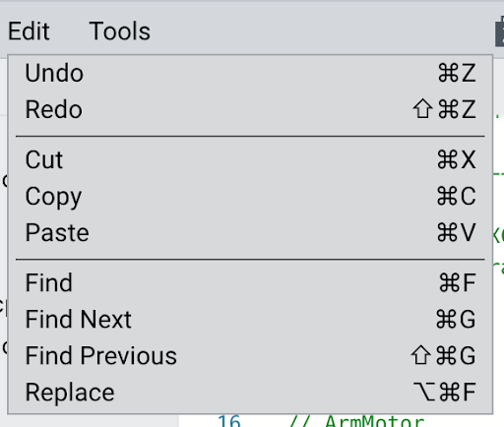The image size is (504, 427).
Task: Open the Edit menu
Action: point(29,31)
